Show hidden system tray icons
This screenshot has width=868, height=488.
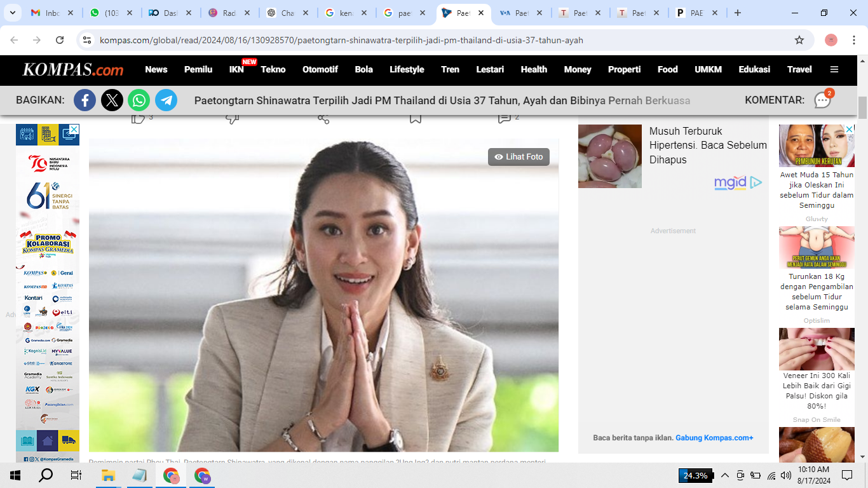pos(725,475)
